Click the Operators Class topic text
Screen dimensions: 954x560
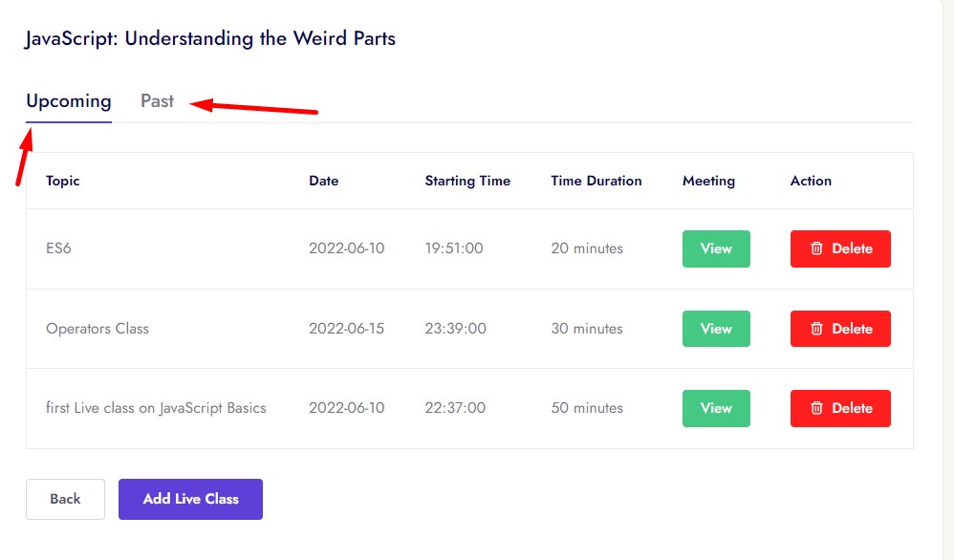tap(98, 329)
